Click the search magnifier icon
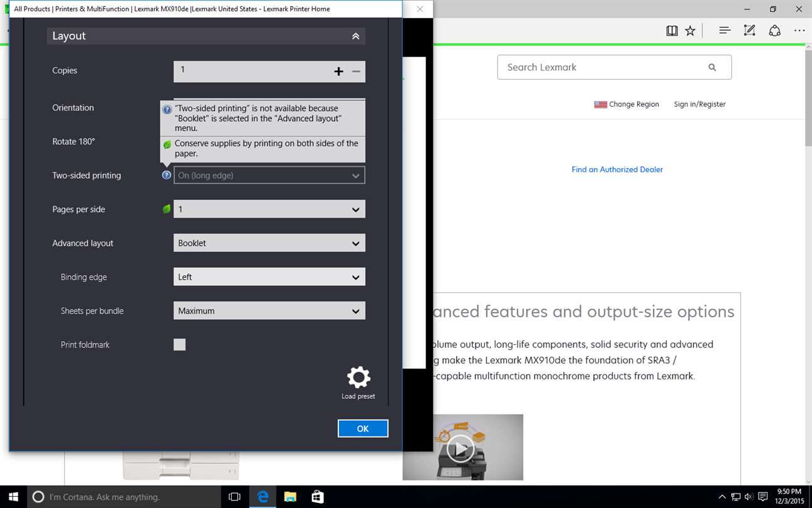This screenshot has width=812, height=508. (x=712, y=67)
